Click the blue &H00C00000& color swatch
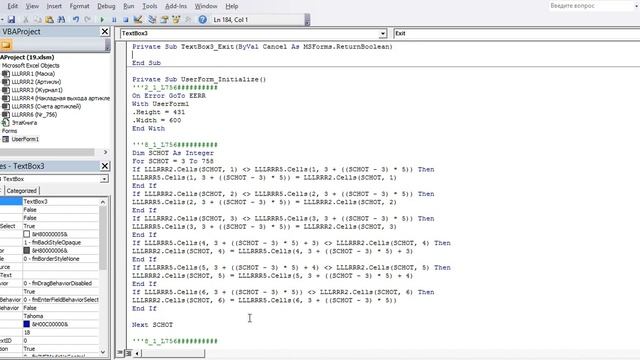The height and width of the screenshot is (360, 640). 27,324
